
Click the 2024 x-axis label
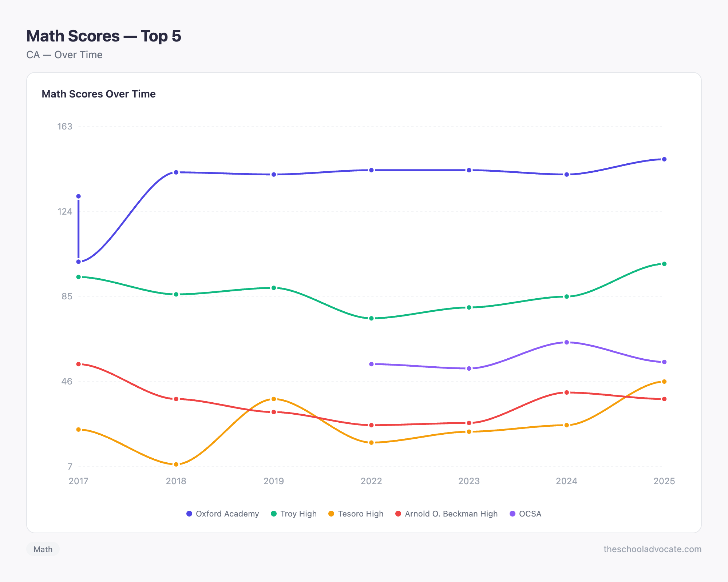566,481
